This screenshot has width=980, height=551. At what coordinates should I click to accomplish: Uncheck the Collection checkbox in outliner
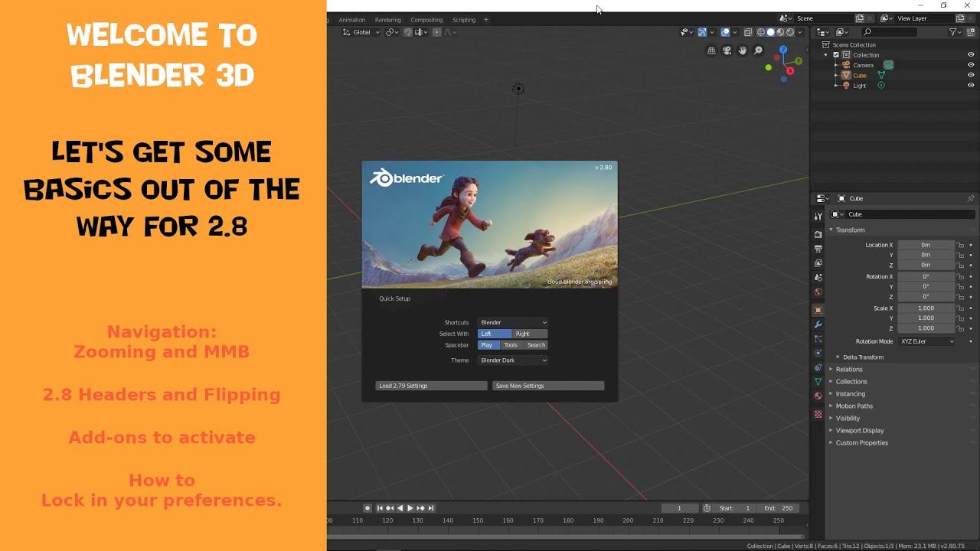point(836,55)
